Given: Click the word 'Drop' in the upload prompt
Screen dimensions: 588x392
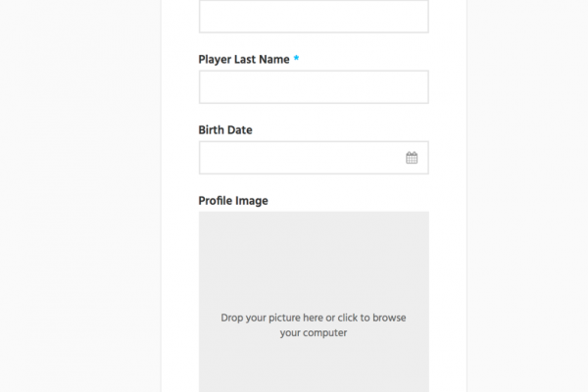Looking at the screenshot, I should (x=231, y=318).
